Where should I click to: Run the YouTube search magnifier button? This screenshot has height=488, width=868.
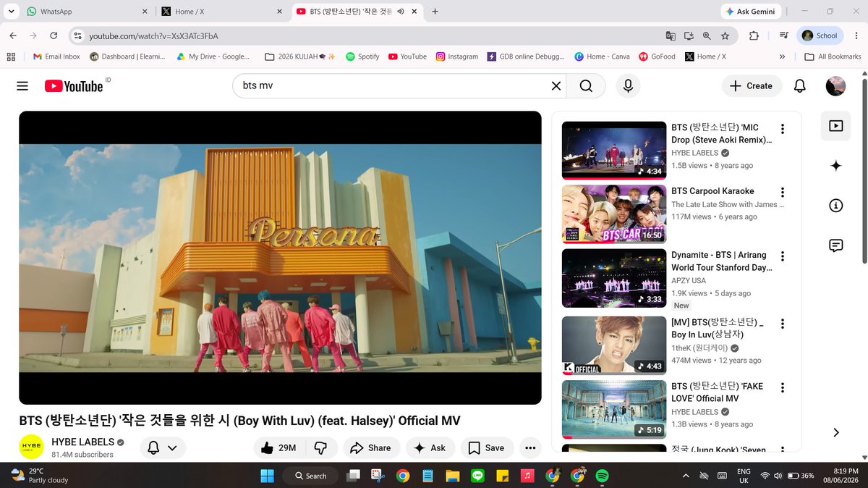tap(586, 85)
